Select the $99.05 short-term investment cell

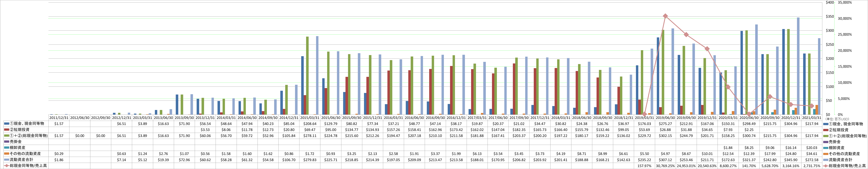(624, 130)
